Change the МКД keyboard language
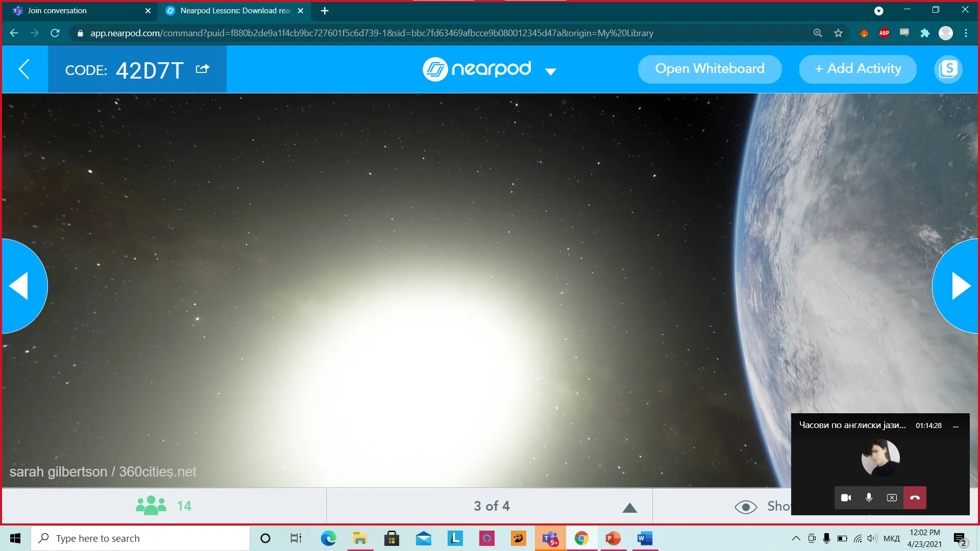Viewport: 980px width, 551px height. (x=892, y=538)
